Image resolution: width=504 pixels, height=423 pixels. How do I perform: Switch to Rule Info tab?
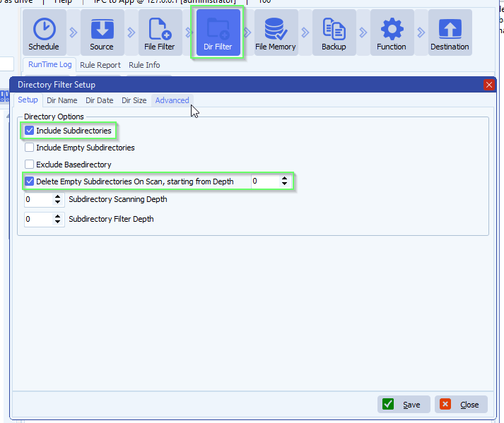coord(144,65)
